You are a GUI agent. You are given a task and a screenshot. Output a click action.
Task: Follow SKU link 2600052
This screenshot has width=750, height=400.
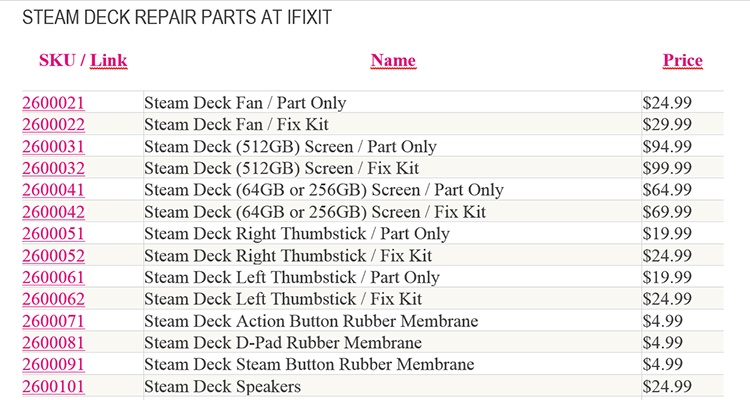(x=53, y=255)
